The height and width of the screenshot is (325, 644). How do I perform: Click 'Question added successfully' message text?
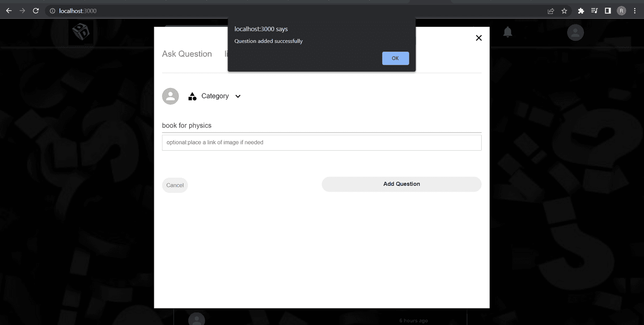coord(268,41)
